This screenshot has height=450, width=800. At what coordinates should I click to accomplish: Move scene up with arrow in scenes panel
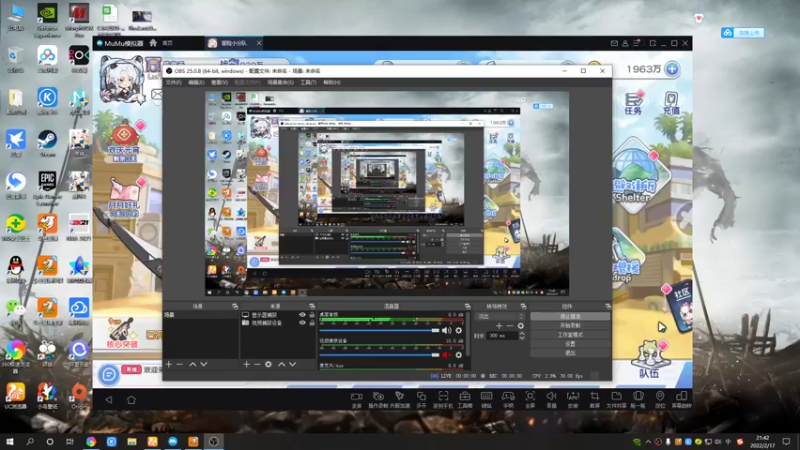(193, 364)
